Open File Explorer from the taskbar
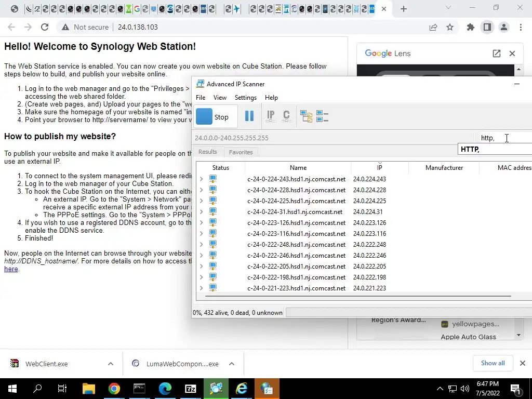Viewport: 532px width, 399px height. pos(89,389)
